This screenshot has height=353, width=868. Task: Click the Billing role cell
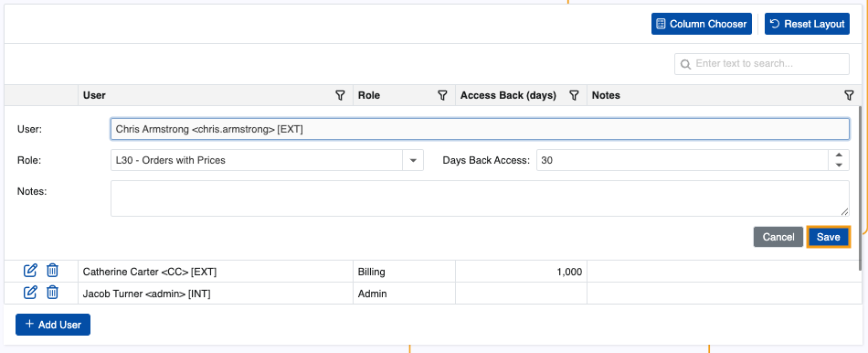tap(404, 272)
